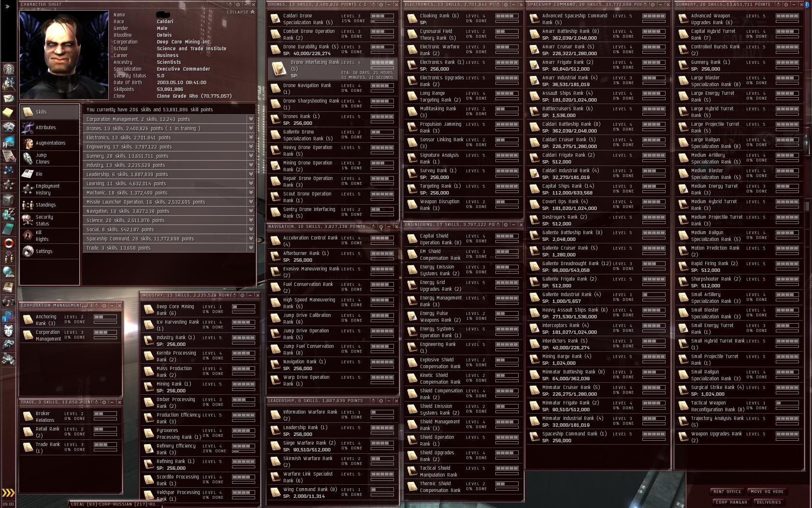
Task: Click the blue info question-mark icon
Action: (x=8, y=316)
